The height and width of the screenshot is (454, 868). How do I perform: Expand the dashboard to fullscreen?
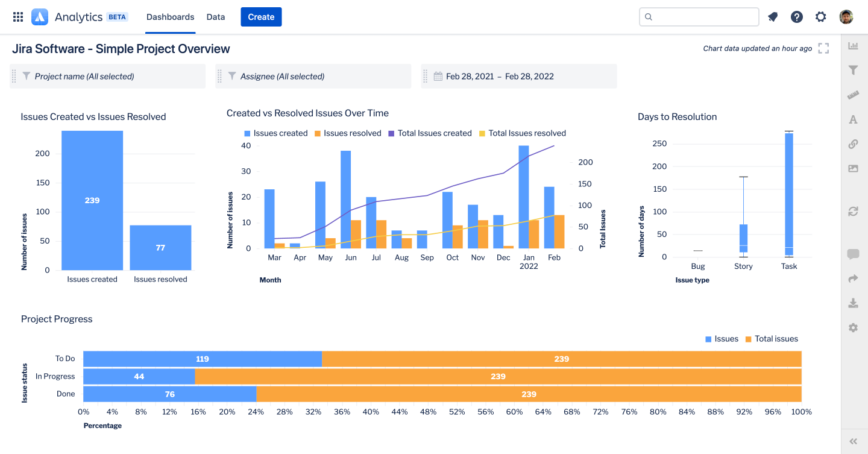click(x=823, y=48)
